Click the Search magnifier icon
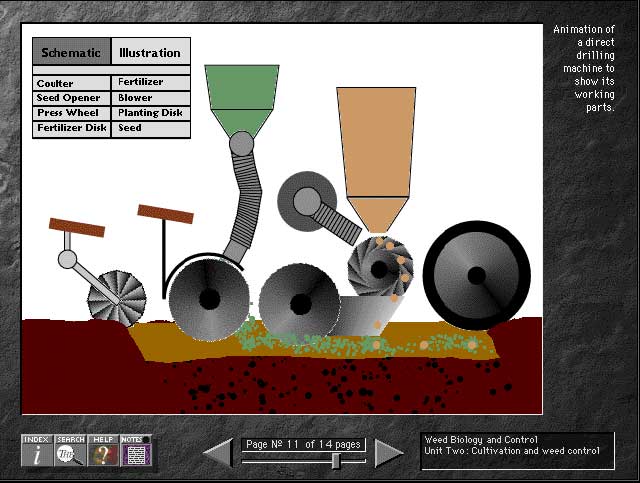 pos(70,453)
